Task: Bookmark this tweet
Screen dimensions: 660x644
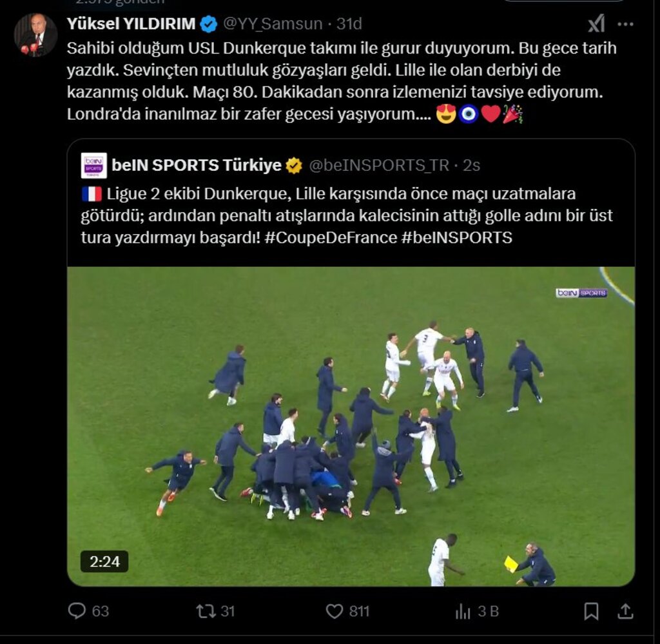Action: [x=591, y=611]
